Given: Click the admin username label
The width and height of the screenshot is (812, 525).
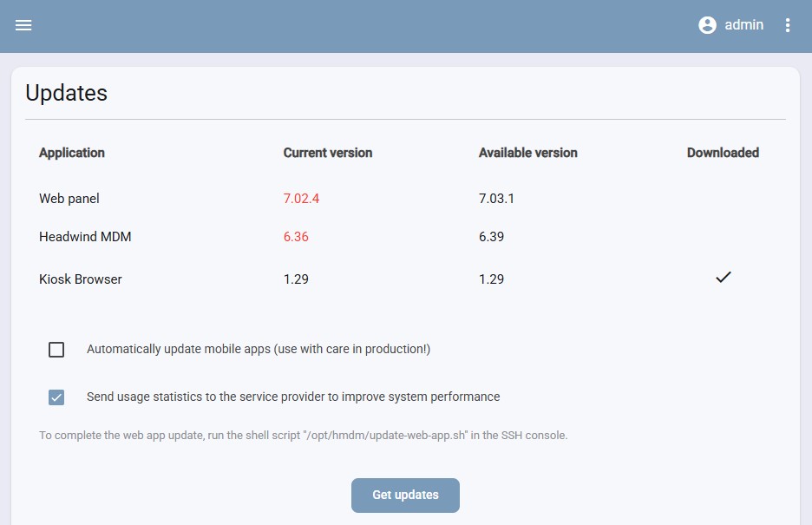Looking at the screenshot, I should [x=743, y=25].
